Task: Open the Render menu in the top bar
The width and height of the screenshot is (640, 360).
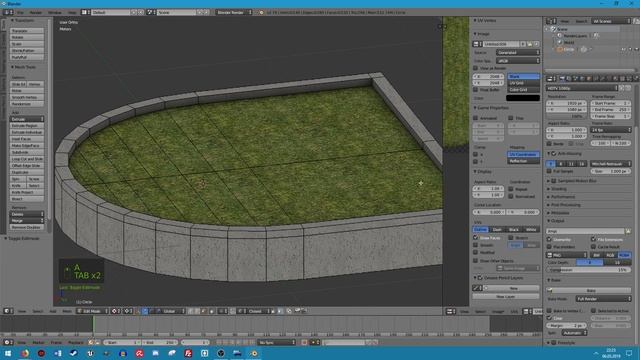Action: point(36,13)
